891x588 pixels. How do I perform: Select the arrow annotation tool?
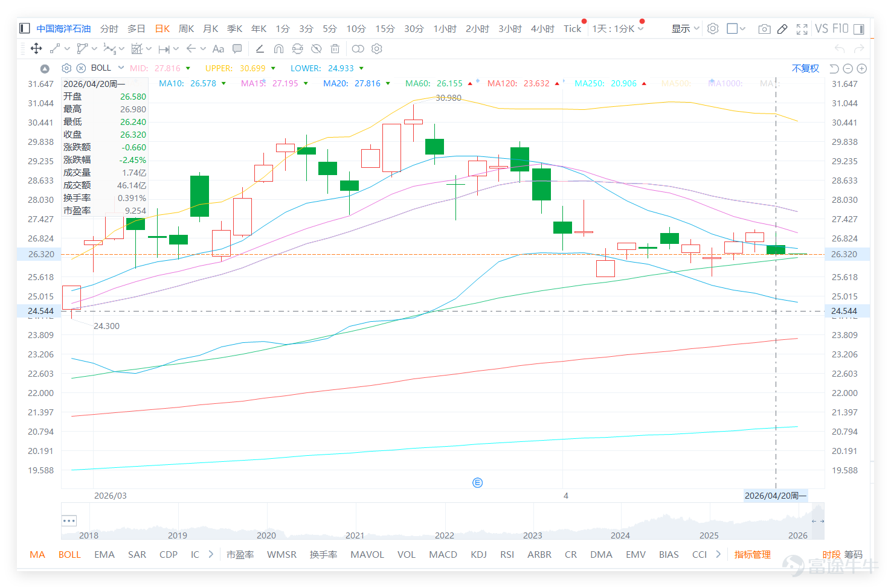191,49
